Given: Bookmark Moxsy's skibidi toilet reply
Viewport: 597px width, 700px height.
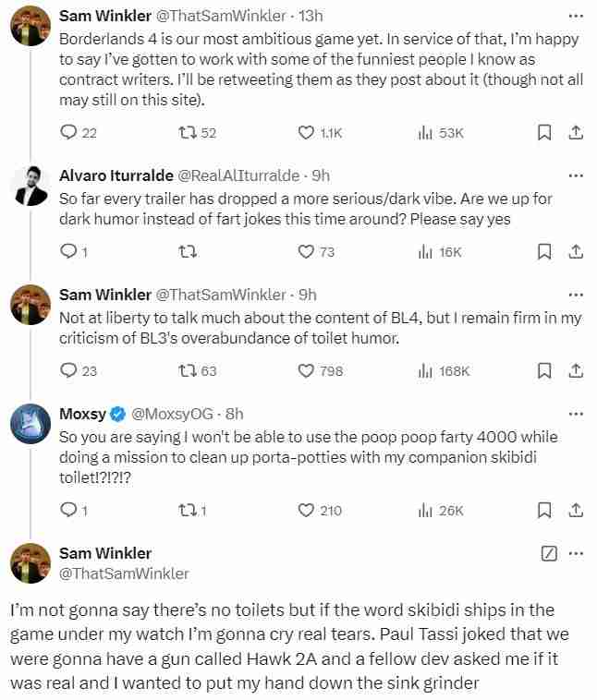Looking at the screenshot, I should pyautogui.click(x=545, y=510).
